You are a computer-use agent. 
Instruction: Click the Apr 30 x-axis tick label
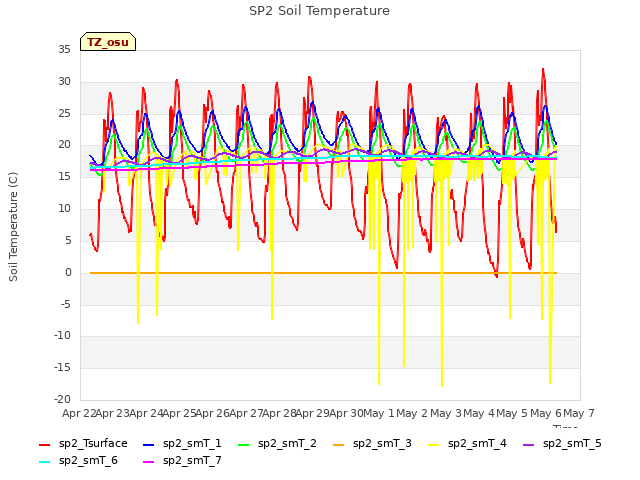(346, 413)
